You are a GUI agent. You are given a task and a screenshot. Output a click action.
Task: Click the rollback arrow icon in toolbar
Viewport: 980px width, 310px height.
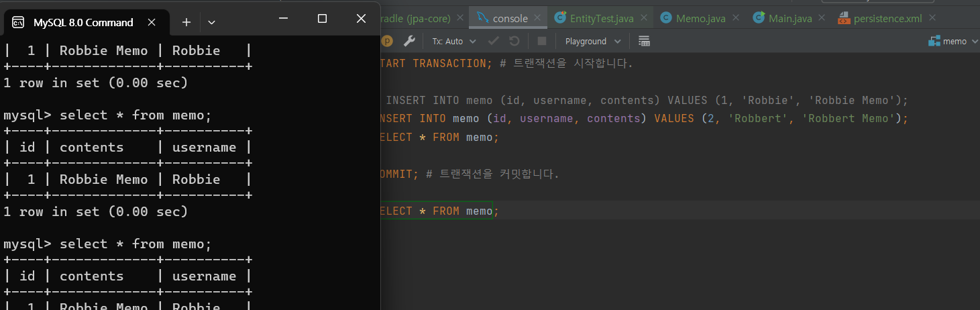click(514, 41)
